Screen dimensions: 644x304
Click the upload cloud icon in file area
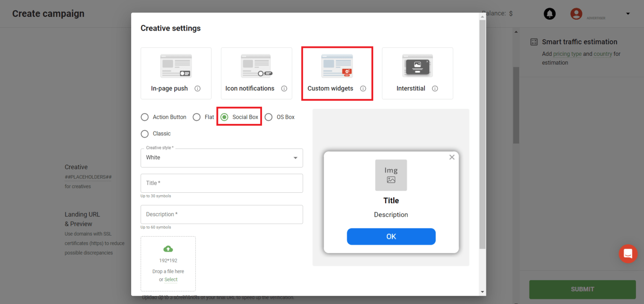click(168, 249)
